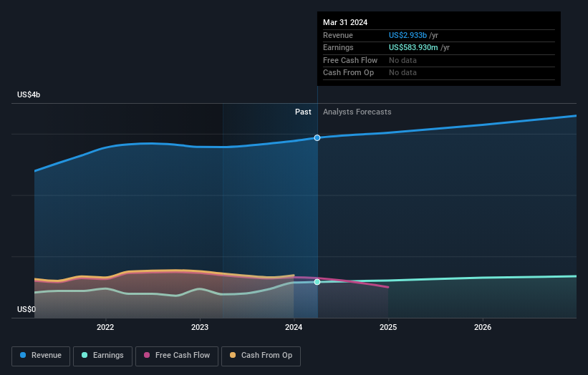Select the Revenue data point at Mar 2024
The image size is (588, 375).
(x=317, y=138)
